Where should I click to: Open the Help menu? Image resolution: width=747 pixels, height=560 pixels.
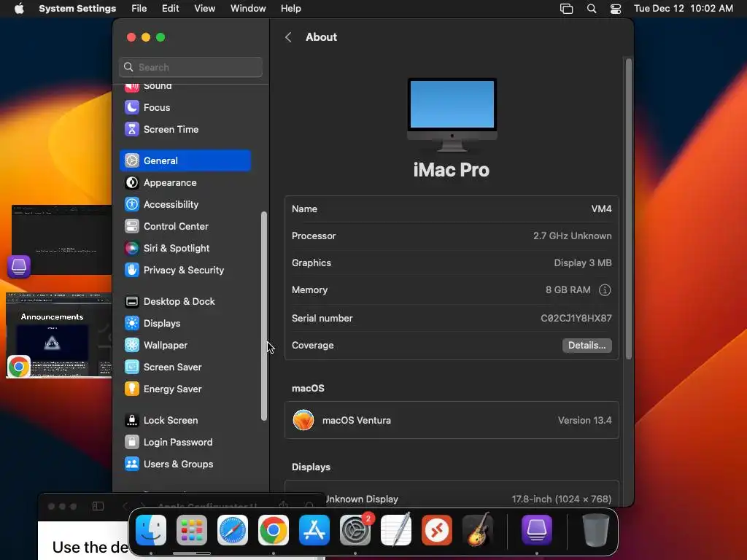pos(290,9)
